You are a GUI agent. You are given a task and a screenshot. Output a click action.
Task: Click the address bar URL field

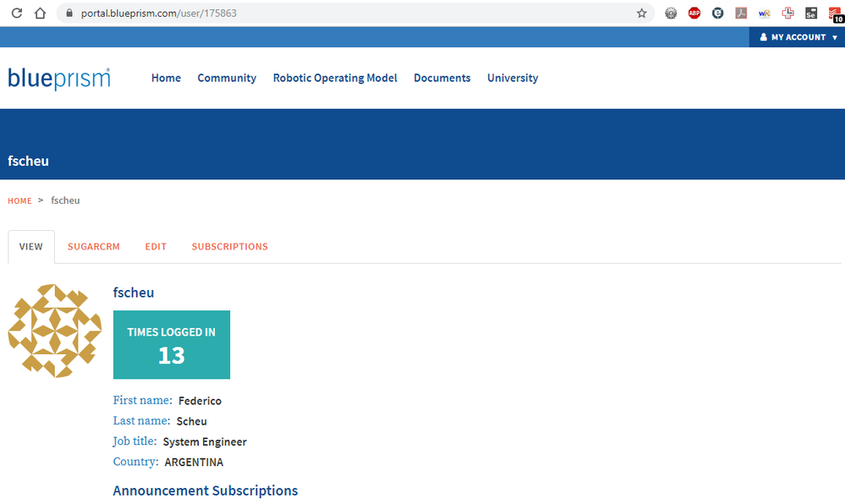(355, 13)
